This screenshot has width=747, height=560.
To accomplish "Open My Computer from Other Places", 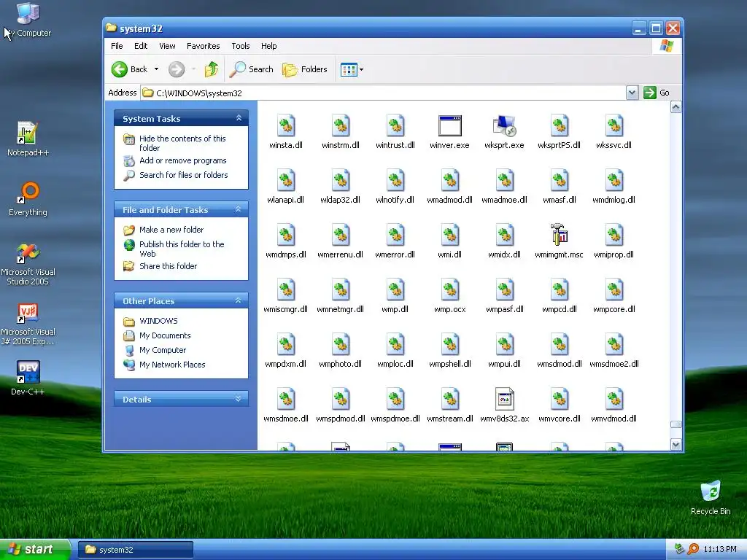I will pyautogui.click(x=163, y=350).
